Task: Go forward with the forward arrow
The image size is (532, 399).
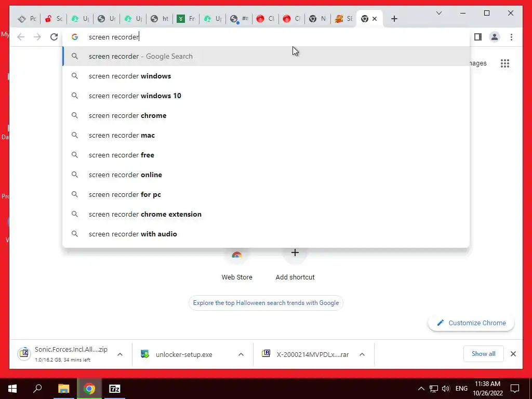Action: coord(37,37)
